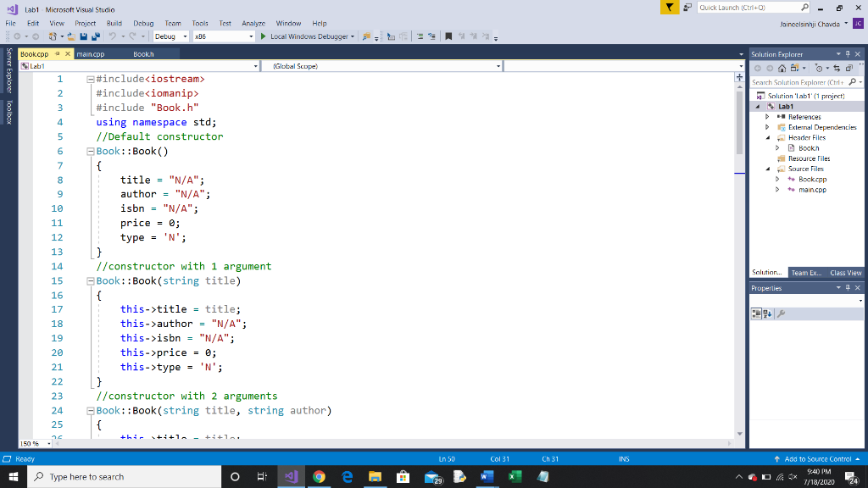
Task: Collapse the Source Files folder
Action: click(x=768, y=169)
